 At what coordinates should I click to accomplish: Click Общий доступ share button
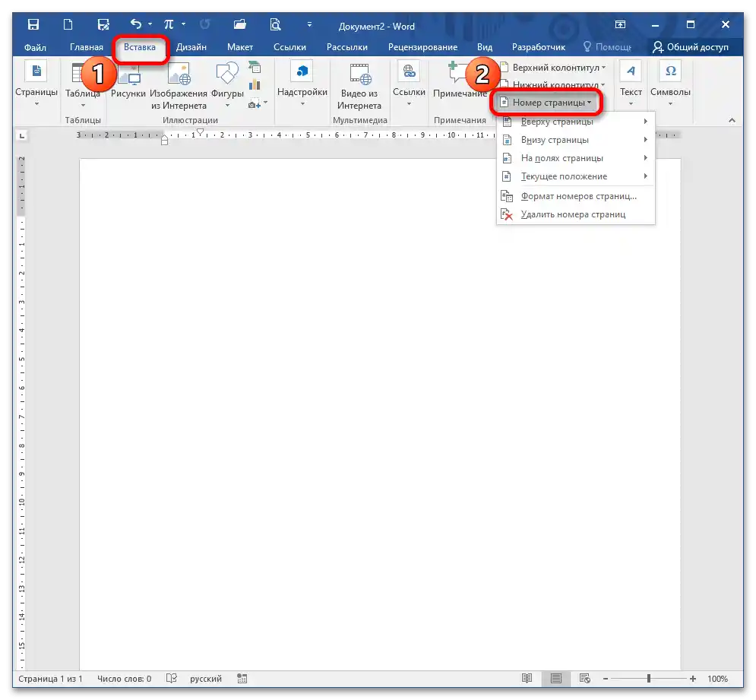pos(691,47)
